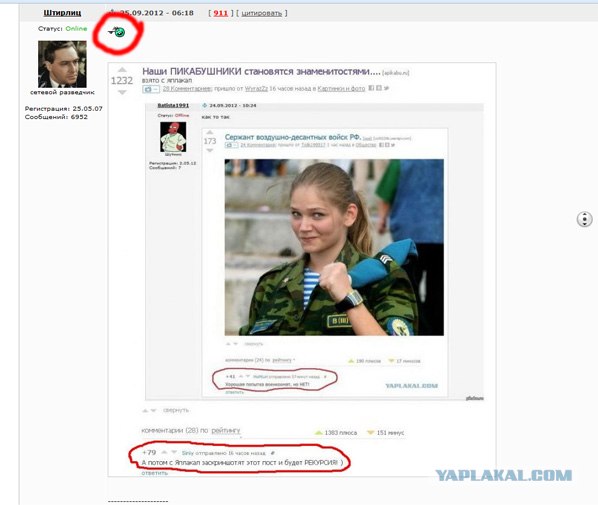Share via Facebook icon beside Картинки и фото

(x=371, y=88)
